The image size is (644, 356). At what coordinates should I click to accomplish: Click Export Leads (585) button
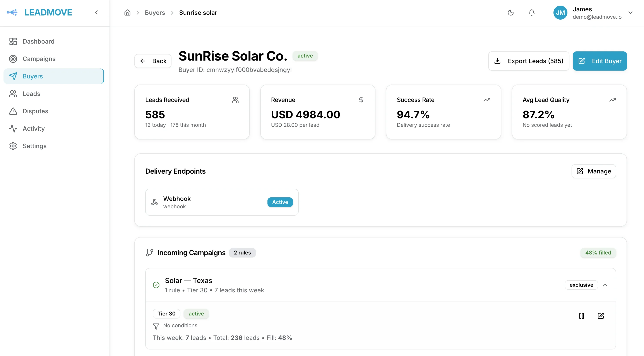pos(529,61)
